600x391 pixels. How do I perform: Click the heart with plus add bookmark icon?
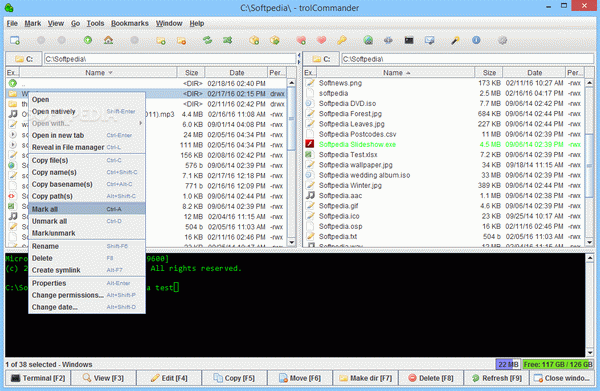click(301, 40)
